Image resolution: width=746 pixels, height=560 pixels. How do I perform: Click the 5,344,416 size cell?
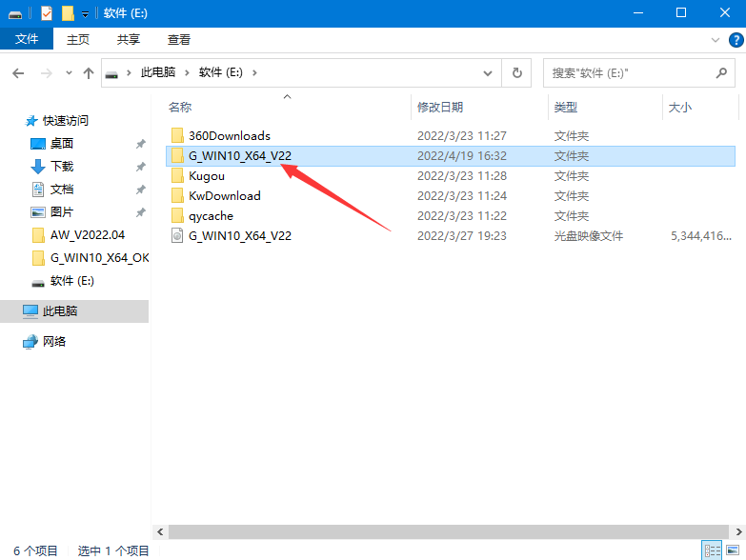pos(701,236)
